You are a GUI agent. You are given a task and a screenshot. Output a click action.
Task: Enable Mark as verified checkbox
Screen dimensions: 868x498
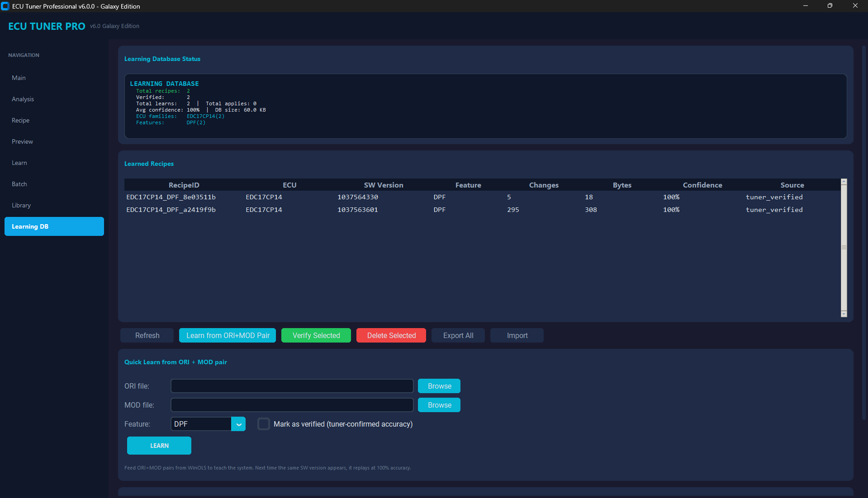[x=263, y=424]
